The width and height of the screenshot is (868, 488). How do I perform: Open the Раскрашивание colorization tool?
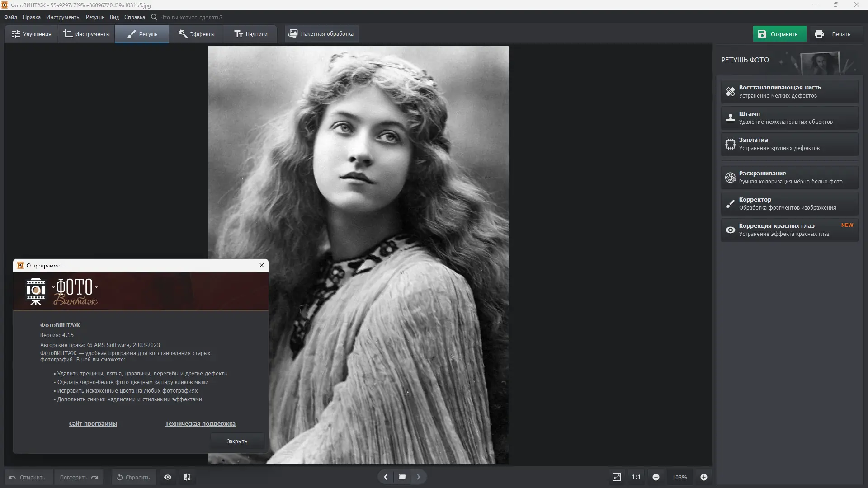tap(789, 177)
